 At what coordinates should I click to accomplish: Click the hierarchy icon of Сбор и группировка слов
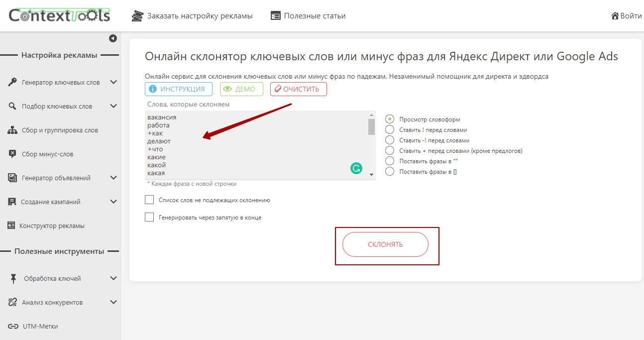12,130
